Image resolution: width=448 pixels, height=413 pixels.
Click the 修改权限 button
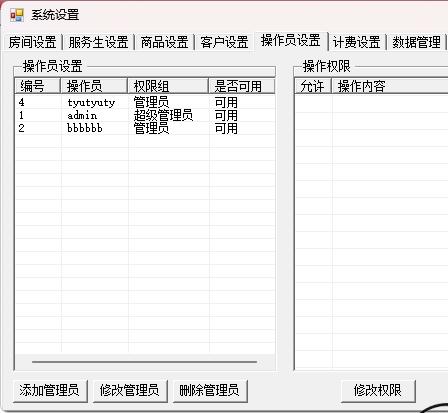point(378,390)
